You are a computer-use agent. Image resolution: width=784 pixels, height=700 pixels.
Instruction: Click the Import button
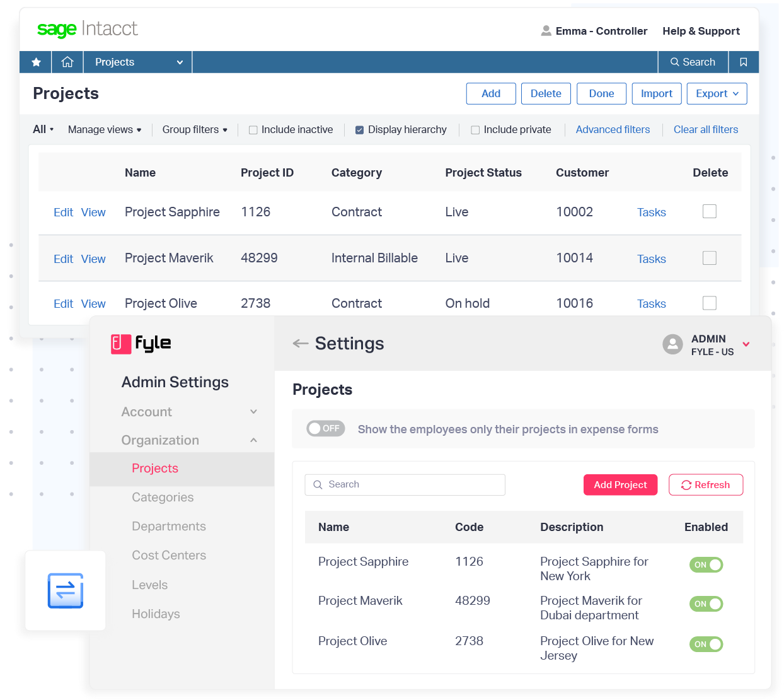tap(657, 93)
